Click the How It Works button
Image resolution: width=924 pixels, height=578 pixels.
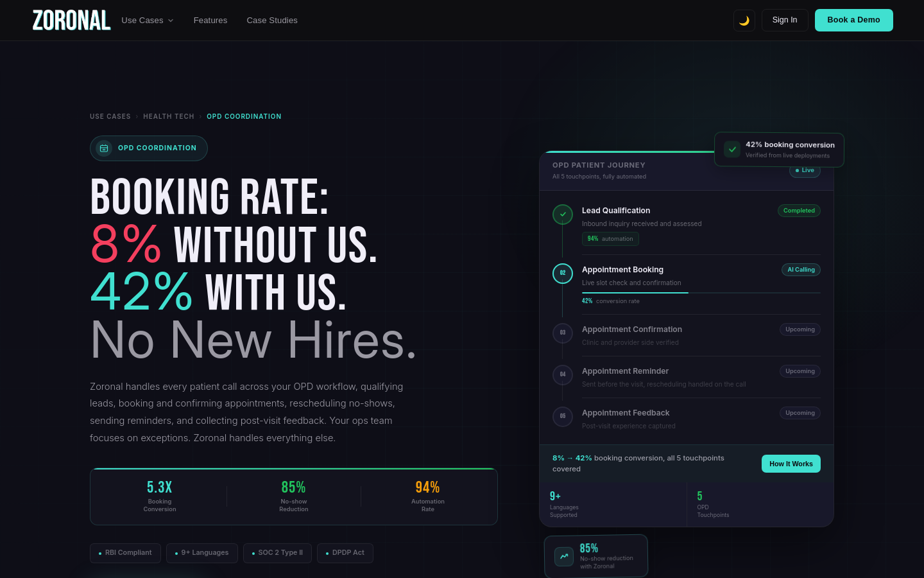(x=791, y=464)
